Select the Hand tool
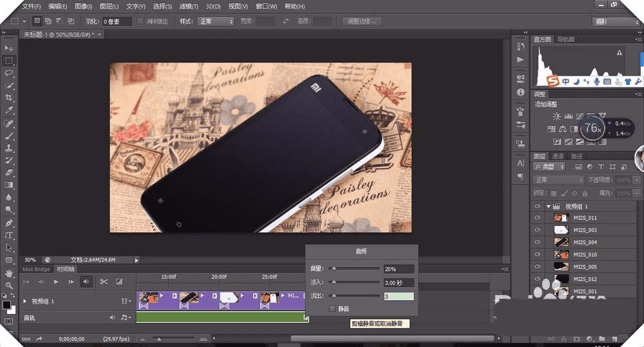The height and width of the screenshot is (347, 644). (9, 272)
